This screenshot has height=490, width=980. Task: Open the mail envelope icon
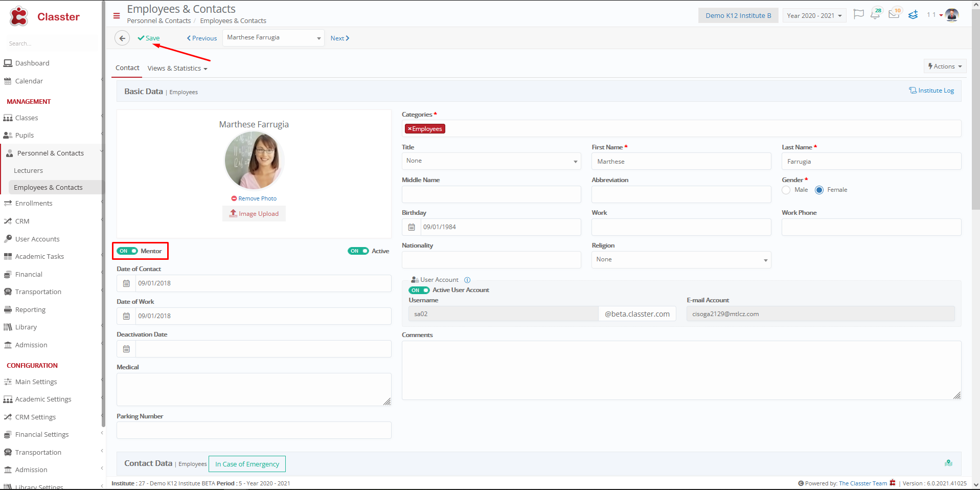pyautogui.click(x=894, y=14)
